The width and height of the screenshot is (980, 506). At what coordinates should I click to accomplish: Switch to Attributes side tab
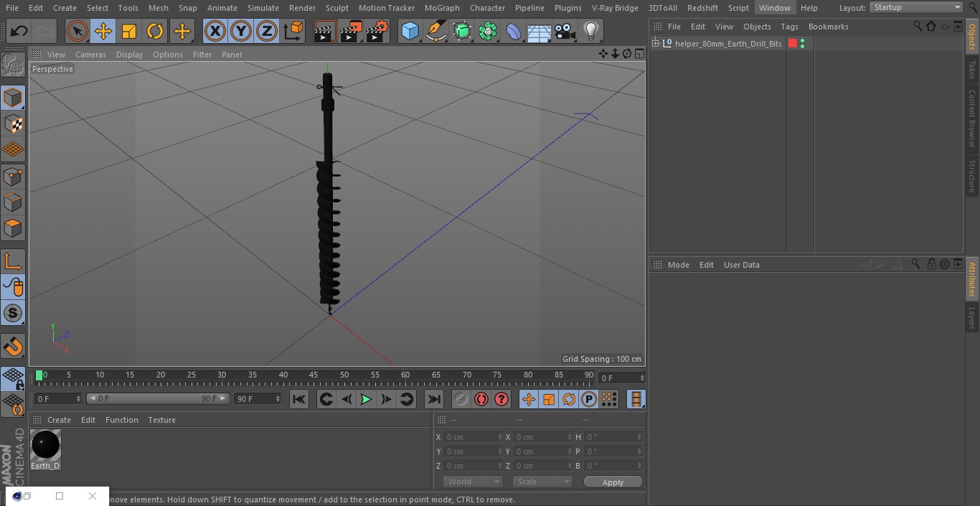(972, 278)
